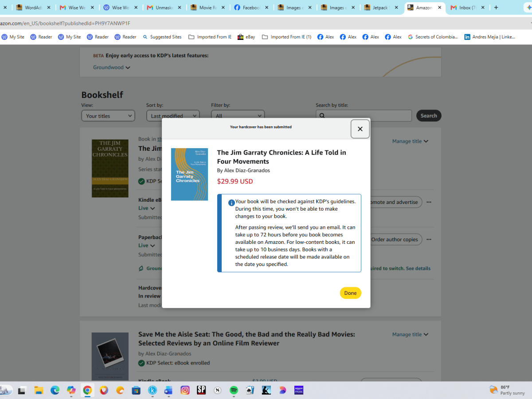Screen dimensions: 532x399
Task: Open Microsoft Word from the taskbar
Action: point(168,390)
